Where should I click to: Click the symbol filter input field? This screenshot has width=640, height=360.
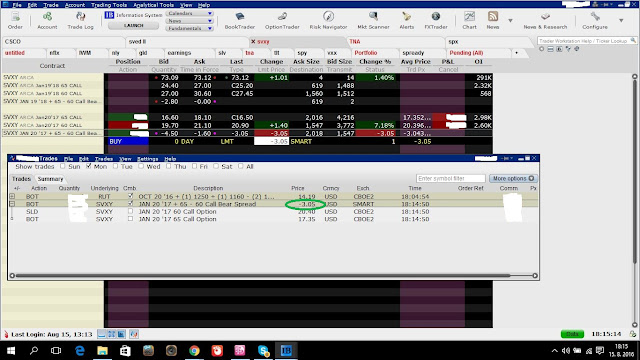tap(451, 178)
